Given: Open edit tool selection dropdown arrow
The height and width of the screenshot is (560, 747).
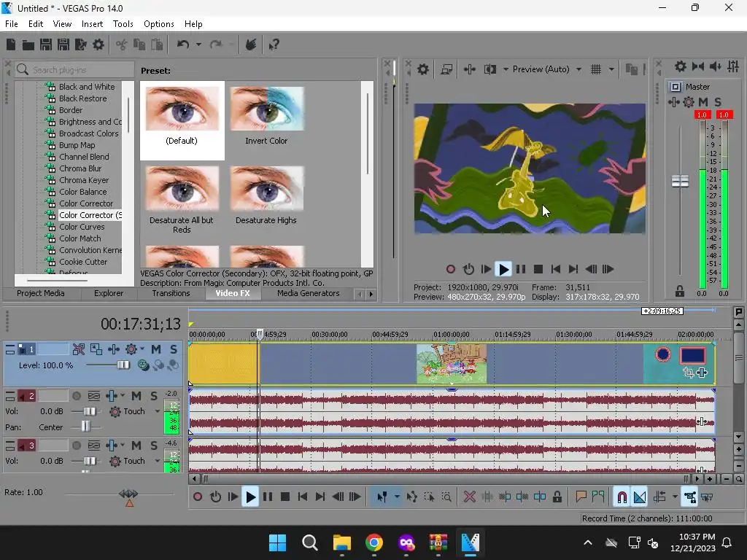Looking at the screenshot, I should [x=397, y=497].
